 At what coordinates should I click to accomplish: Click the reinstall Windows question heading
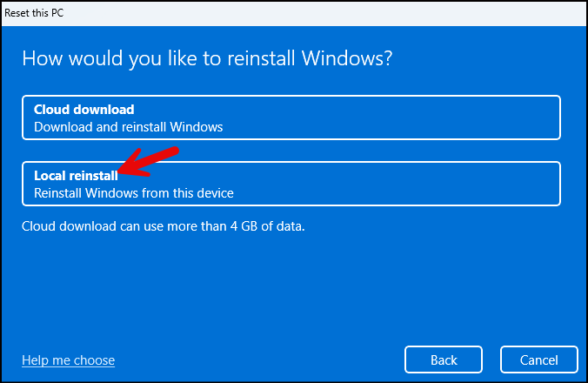point(207,59)
